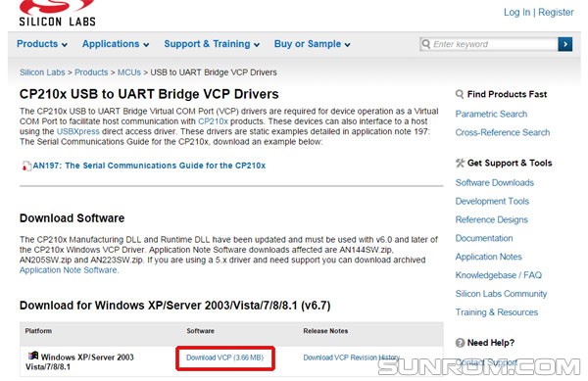Viewport: 588px width, 381px height.
Task: Open Silicon Labs Community link
Action: [501, 294]
